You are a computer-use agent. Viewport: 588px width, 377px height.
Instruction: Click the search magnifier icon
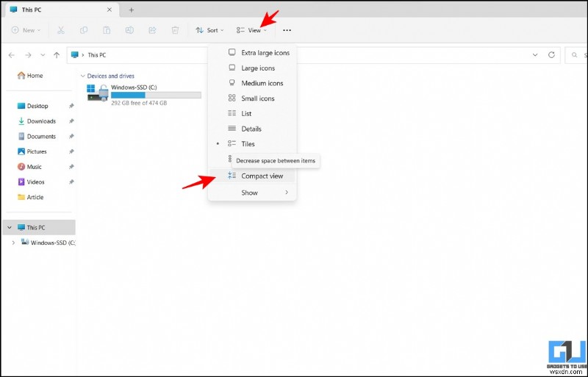[574, 55]
